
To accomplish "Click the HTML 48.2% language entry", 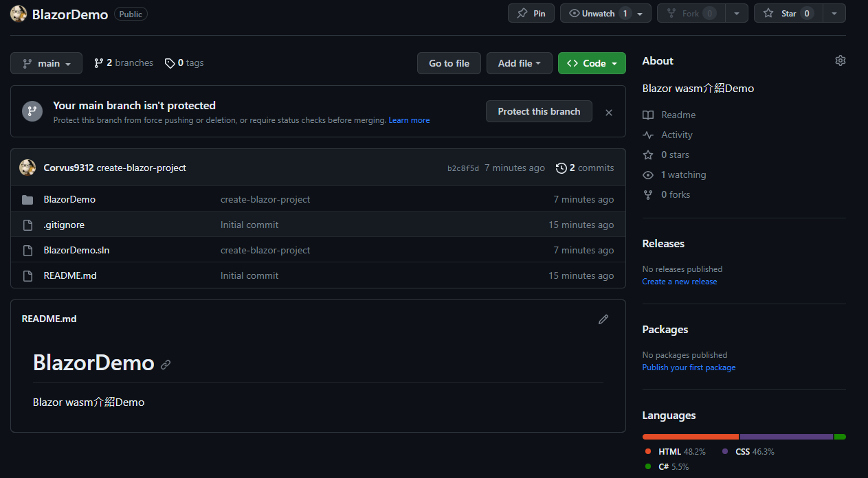I will 674,452.
